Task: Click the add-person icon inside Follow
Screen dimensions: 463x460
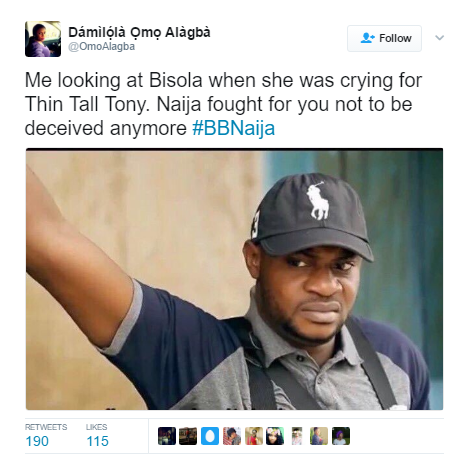Action: click(x=368, y=38)
